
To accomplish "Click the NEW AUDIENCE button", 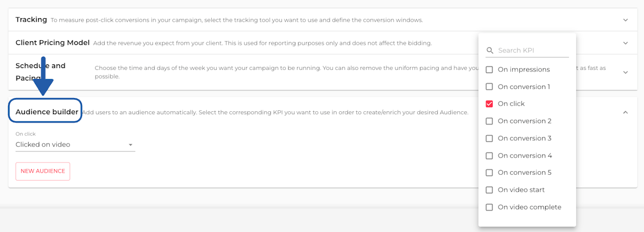I will 43,171.
